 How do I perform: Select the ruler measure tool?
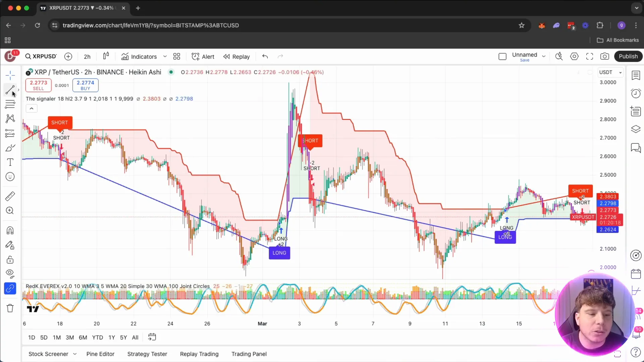tap(10, 196)
